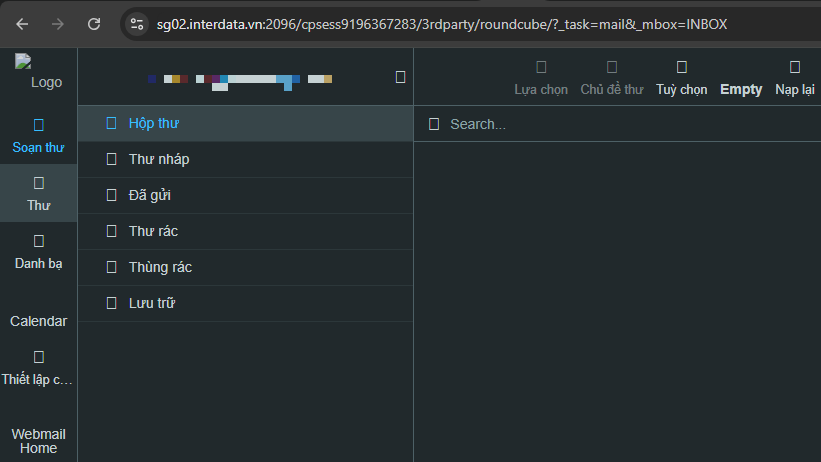Reload the page with the refresh icon

[x=94, y=24]
